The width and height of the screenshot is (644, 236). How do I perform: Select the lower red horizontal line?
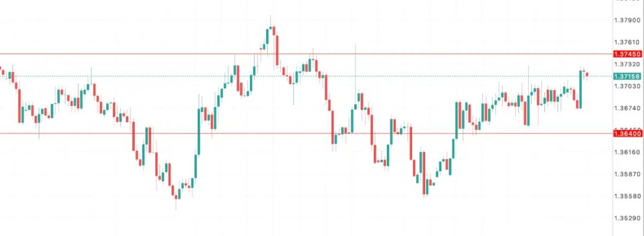click(x=306, y=133)
